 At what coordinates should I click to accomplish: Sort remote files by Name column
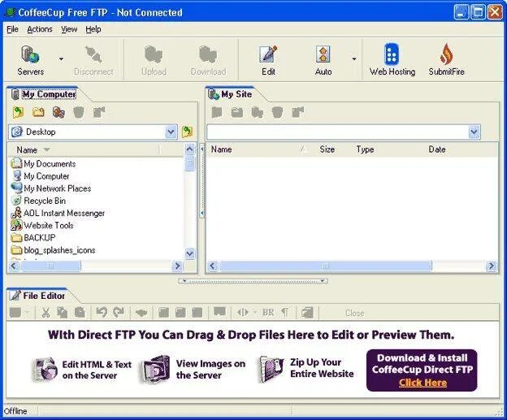click(257, 149)
